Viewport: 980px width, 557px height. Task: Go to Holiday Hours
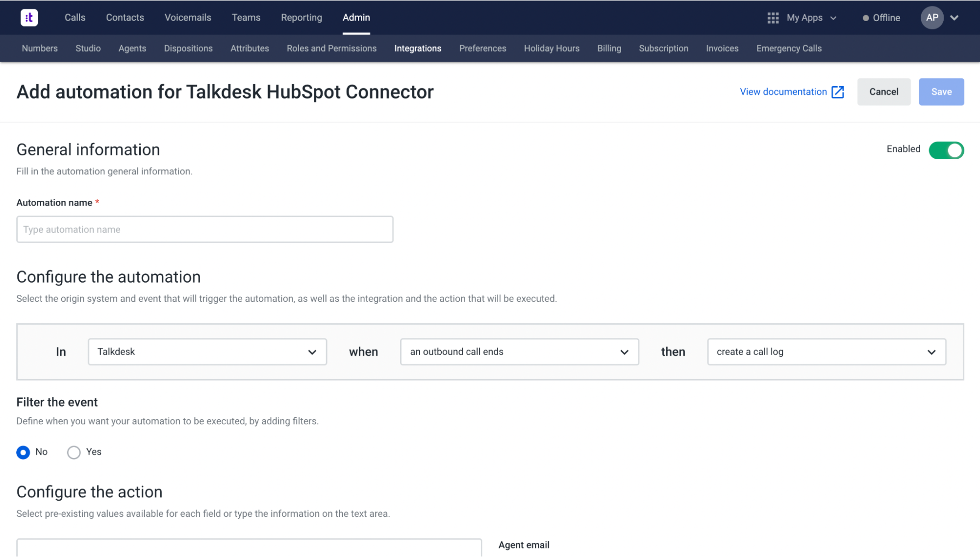(x=552, y=48)
